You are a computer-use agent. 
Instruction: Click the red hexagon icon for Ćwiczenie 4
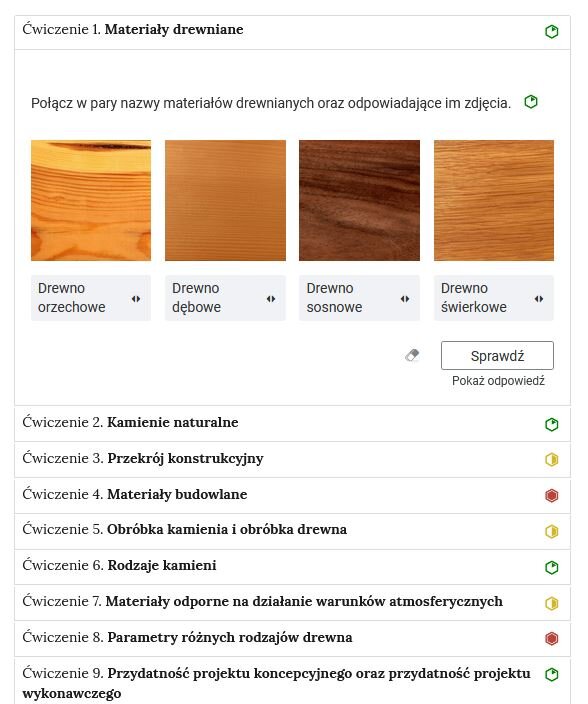pos(552,495)
